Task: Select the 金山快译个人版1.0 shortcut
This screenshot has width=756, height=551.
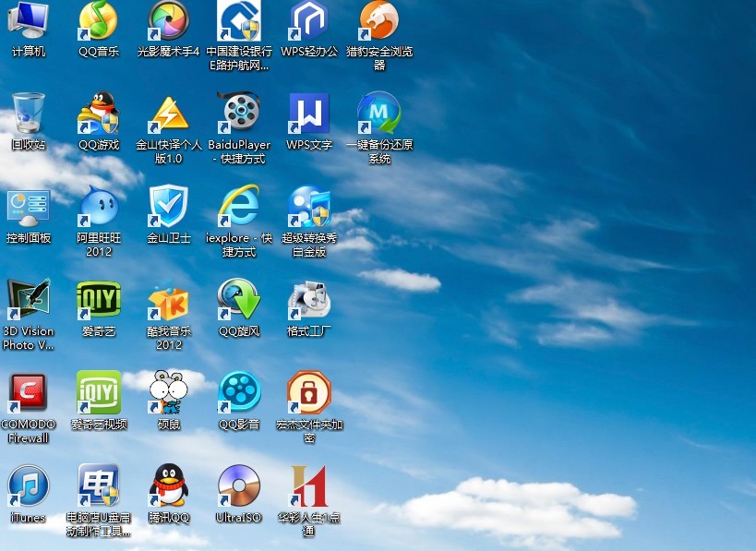Action: coord(169,114)
